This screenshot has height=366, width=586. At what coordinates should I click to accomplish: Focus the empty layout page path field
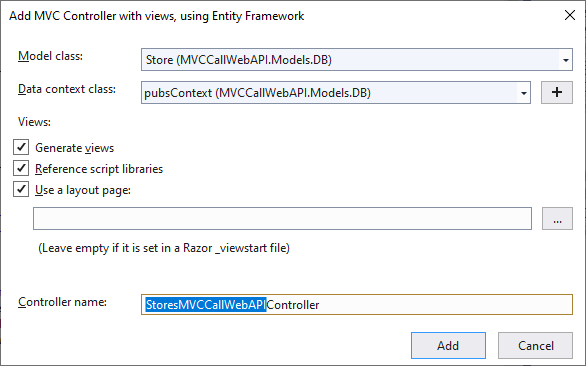pyautogui.click(x=282, y=219)
